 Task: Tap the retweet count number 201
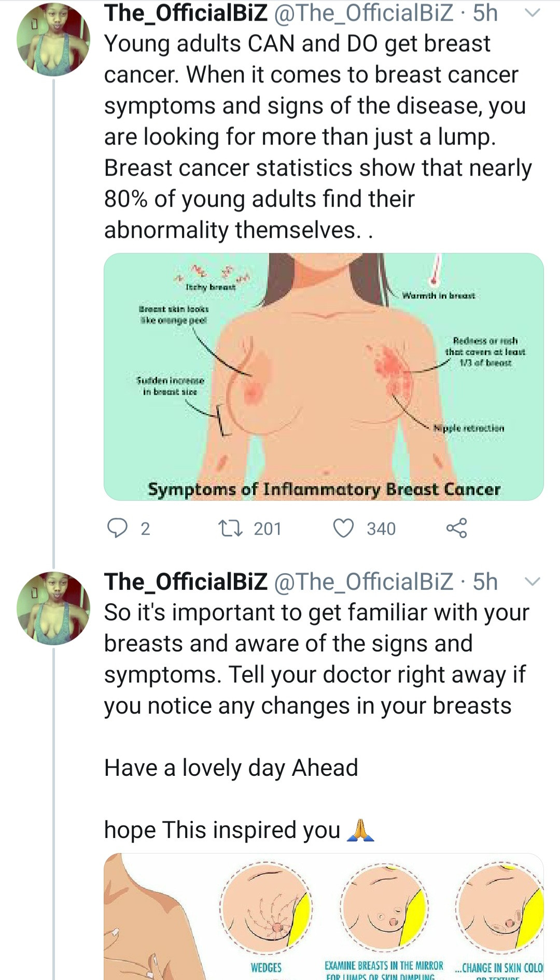(x=268, y=529)
